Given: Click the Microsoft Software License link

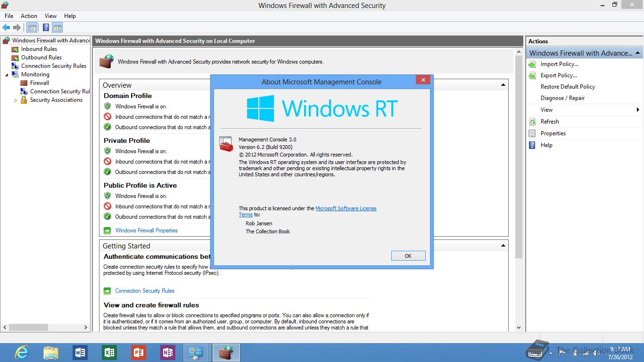Looking at the screenshot, I should coord(346,208).
